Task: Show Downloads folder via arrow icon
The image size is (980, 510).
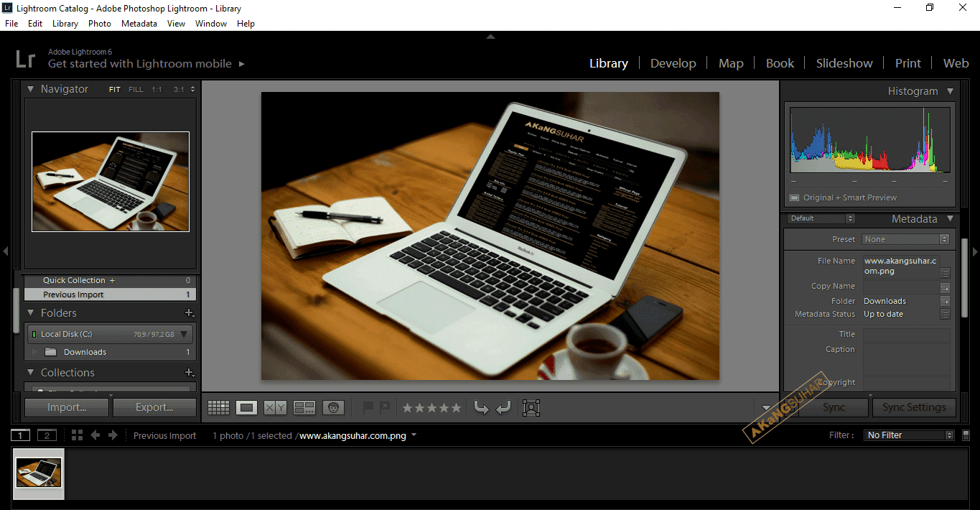Action: 946,301
